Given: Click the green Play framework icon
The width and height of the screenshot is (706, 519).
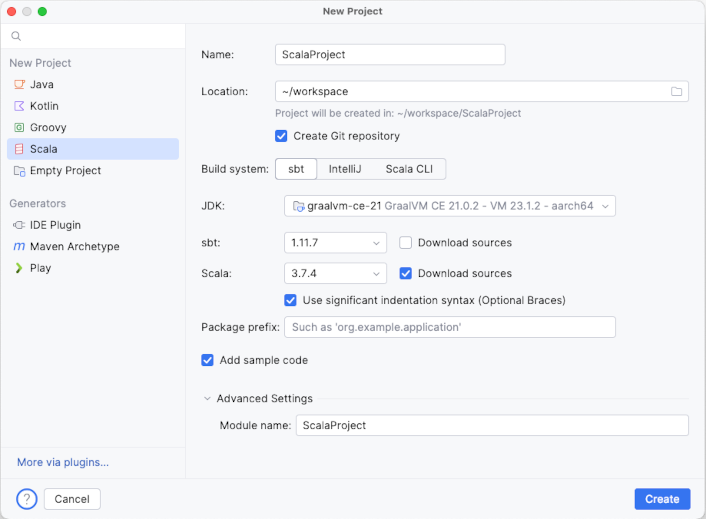Looking at the screenshot, I should click(x=19, y=268).
